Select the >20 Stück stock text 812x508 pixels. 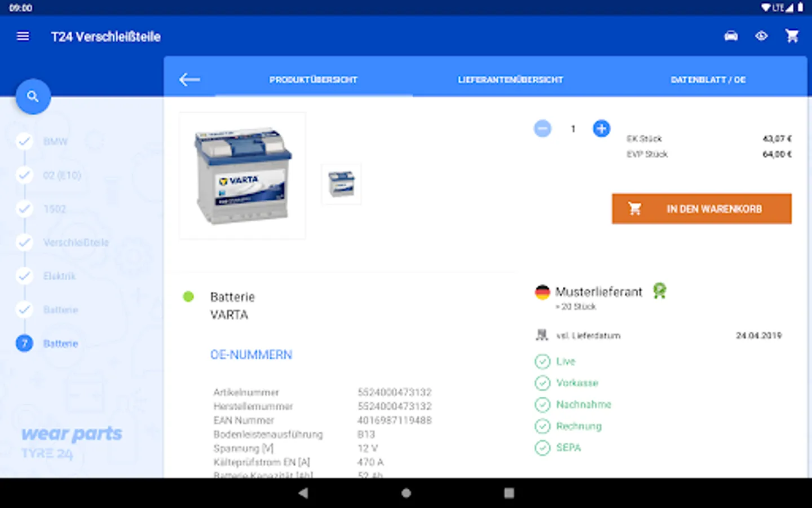576,306
